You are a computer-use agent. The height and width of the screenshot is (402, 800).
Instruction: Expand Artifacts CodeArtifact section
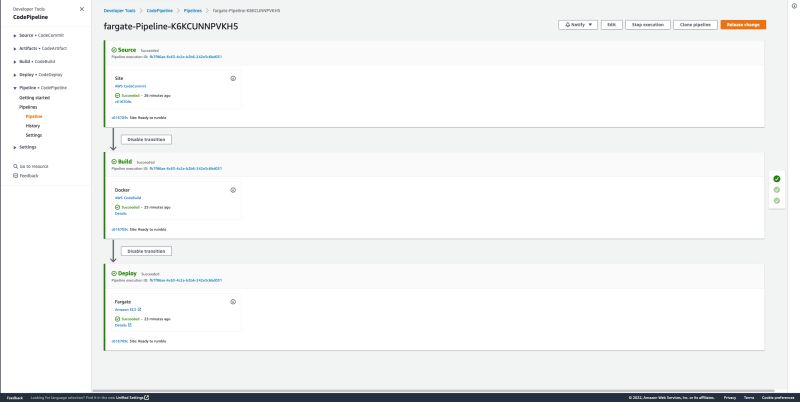click(x=15, y=48)
